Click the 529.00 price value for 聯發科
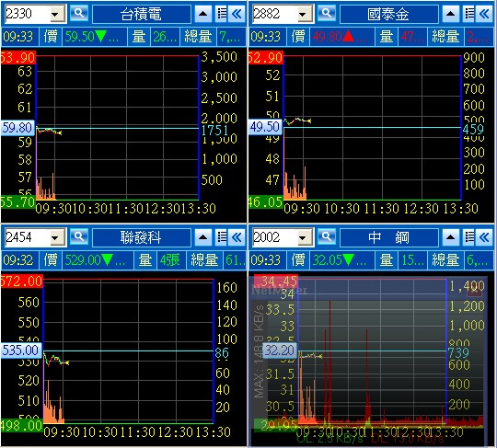497x448 pixels. (83, 260)
